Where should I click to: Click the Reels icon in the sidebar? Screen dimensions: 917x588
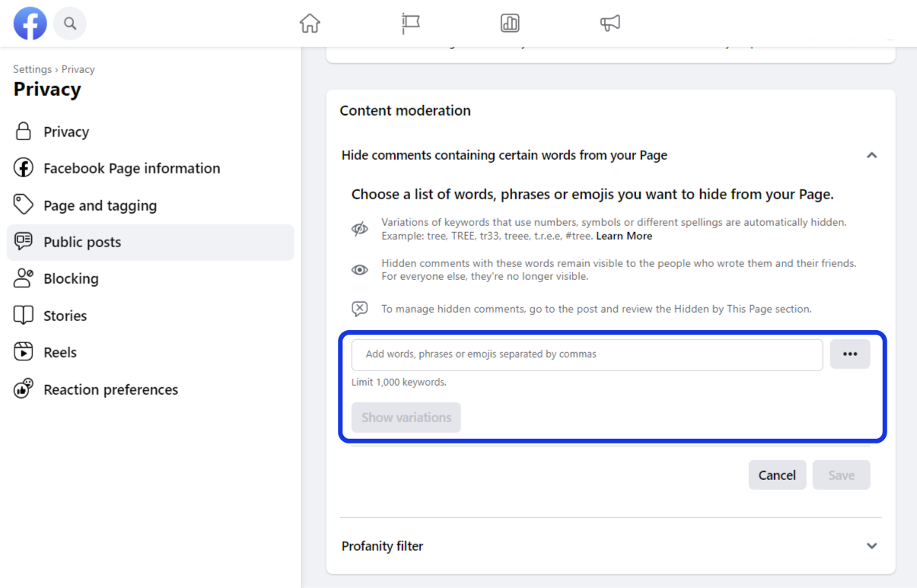click(24, 351)
